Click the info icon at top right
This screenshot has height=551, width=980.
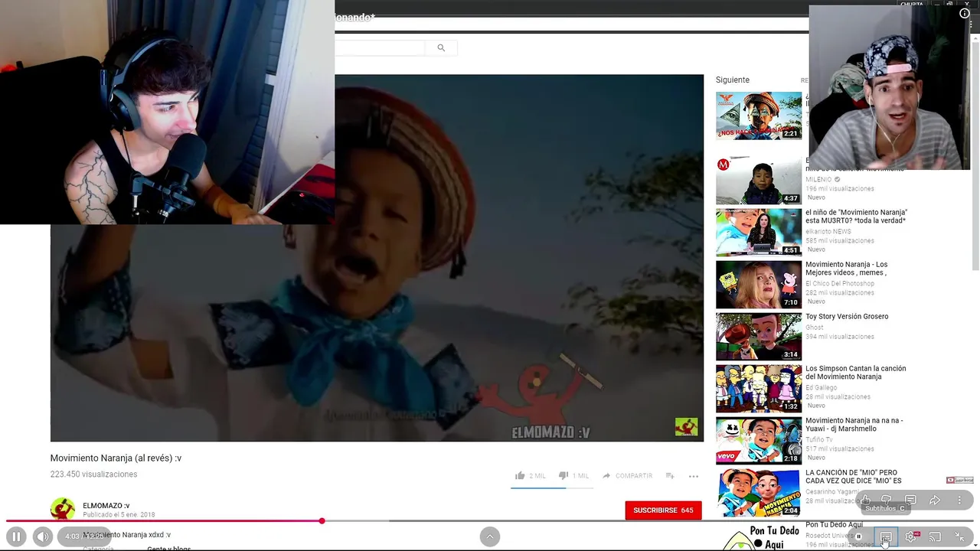pyautogui.click(x=965, y=14)
